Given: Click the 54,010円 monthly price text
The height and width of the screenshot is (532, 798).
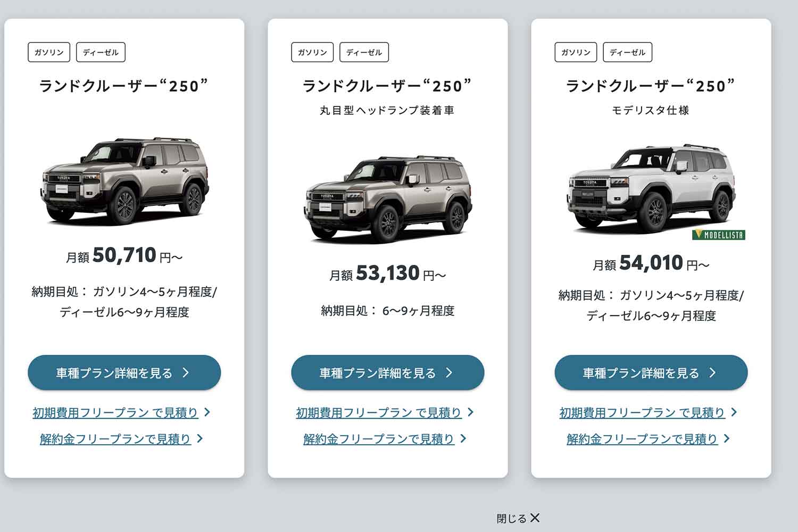Looking at the screenshot, I should pos(653,262).
